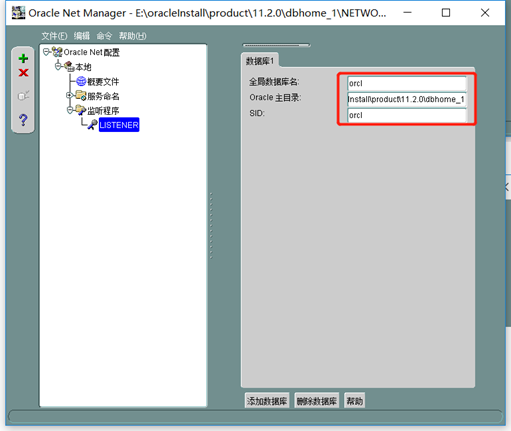The height and width of the screenshot is (431, 511).
Task: Click the vertical splitter handle between panes
Action: pos(211,225)
